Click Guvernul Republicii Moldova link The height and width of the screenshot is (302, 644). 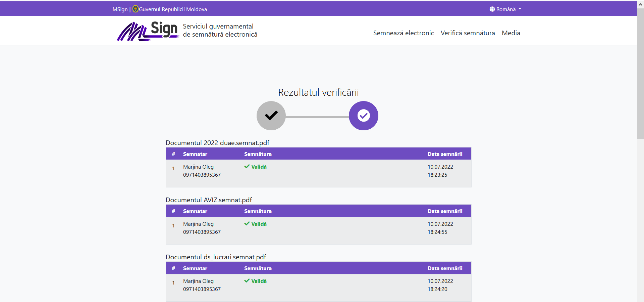pyautogui.click(x=173, y=9)
